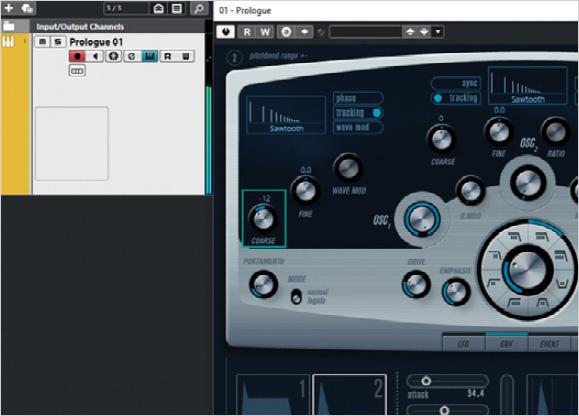Click the OSC 1 level knob
The height and width of the screenshot is (416, 579).
pos(422,219)
